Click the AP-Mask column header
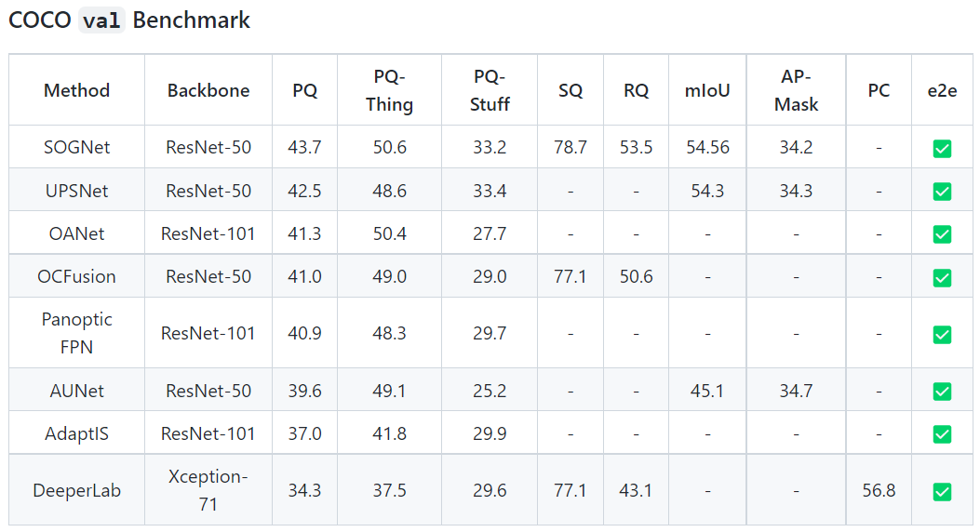Screen dimensions: 980x532 (x=796, y=90)
